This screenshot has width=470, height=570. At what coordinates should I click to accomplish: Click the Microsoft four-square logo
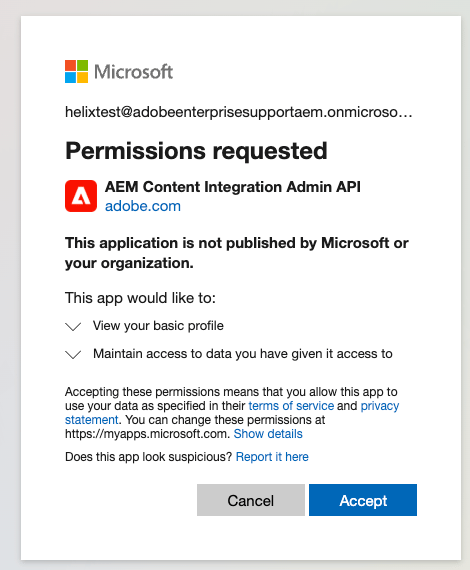coord(76,72)
